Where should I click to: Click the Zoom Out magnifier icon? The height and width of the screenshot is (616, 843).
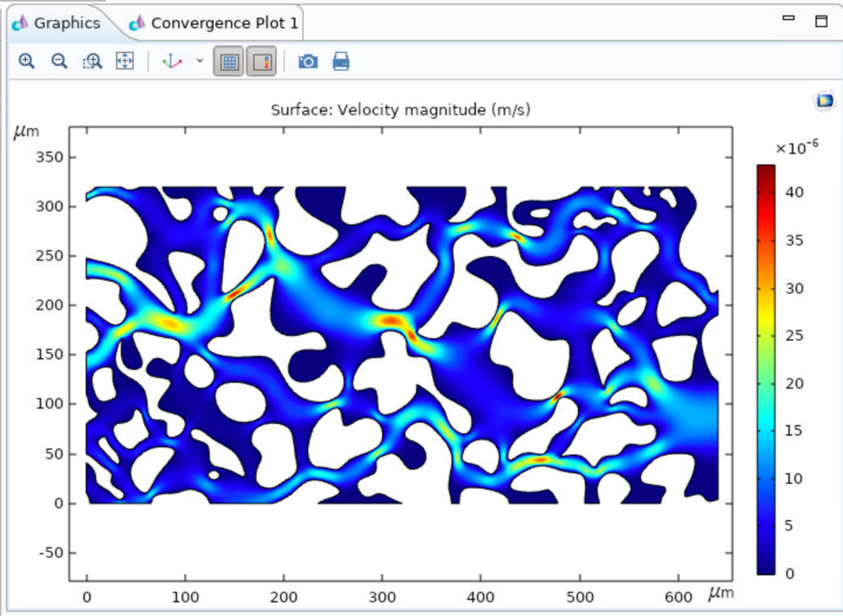[59, 61]
